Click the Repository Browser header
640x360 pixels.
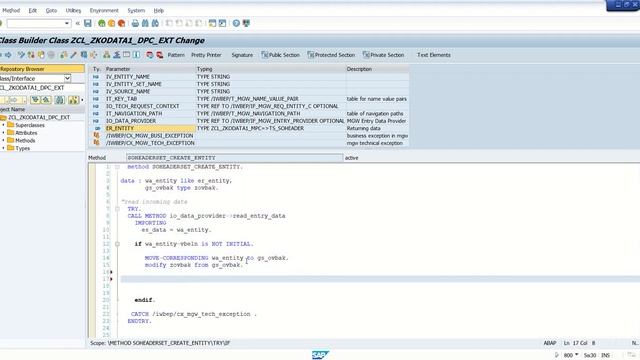click(x=42, y=69)
